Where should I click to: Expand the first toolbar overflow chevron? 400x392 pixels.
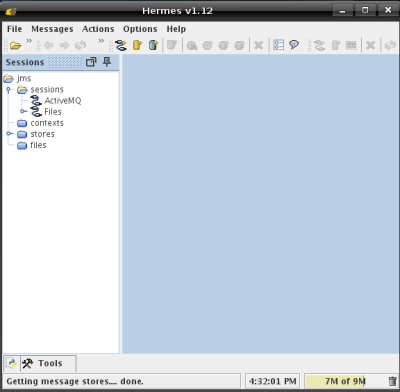29,41
